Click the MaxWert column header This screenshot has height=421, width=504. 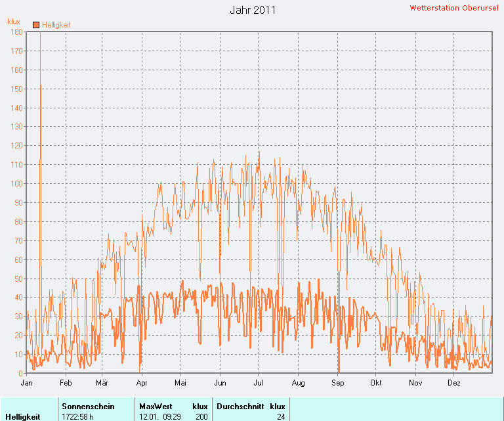tap(156, 407)
